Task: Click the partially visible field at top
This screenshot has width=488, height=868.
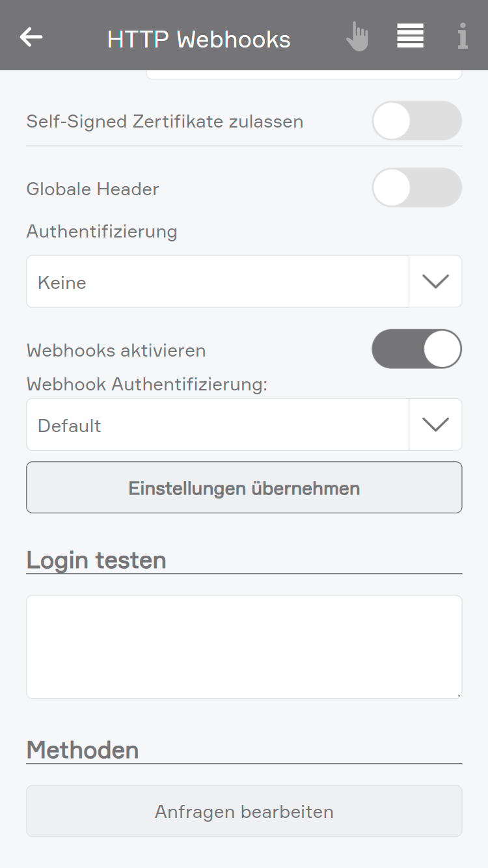Action: tap(304, 75)
